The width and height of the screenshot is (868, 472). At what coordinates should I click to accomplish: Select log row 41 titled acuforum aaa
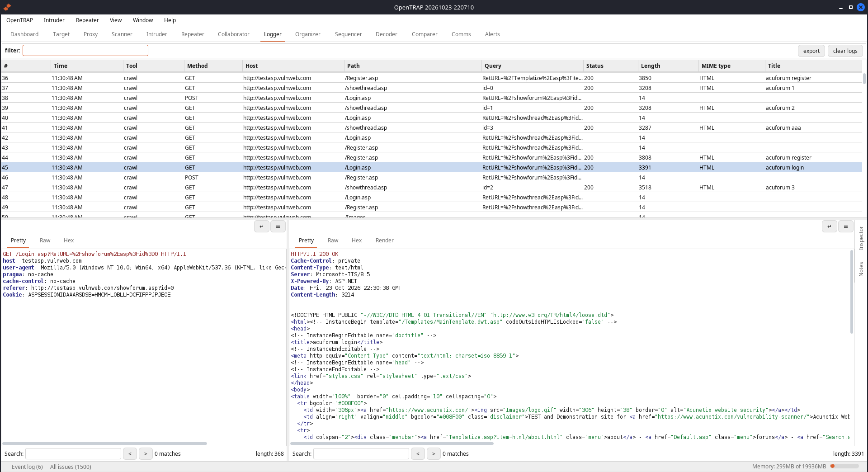click(431, 127)
